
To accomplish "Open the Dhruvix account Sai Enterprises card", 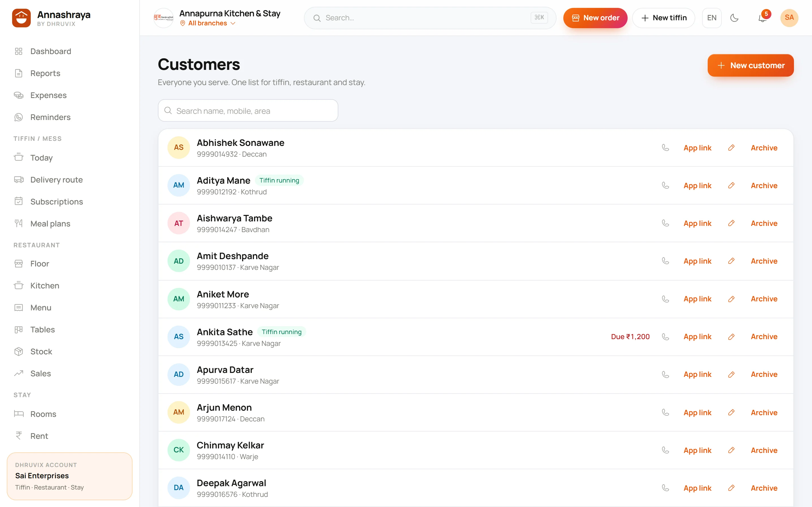I will pyautogui.click(x=69, y=476).
